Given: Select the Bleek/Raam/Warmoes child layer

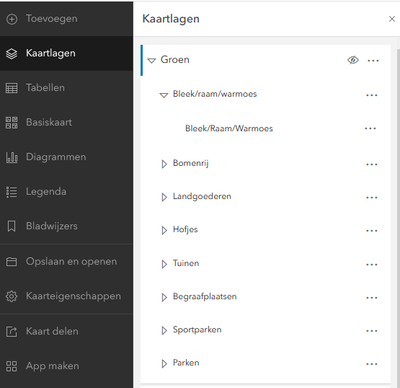Looking at the screenshot, I should coord(229,129).
